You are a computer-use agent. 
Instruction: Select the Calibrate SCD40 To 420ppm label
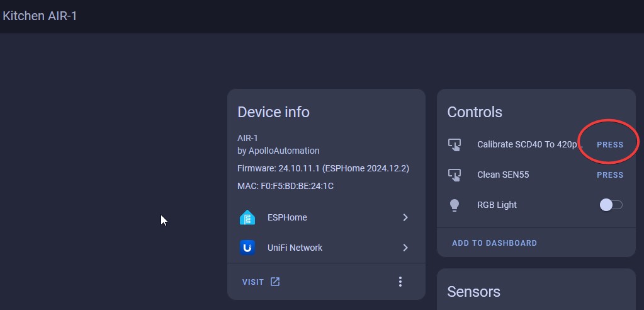tap(526, 144)
